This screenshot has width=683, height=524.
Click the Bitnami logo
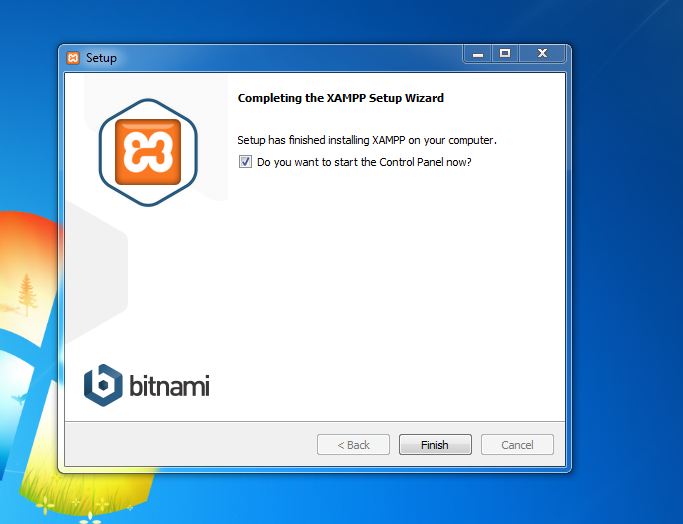click(147, 385)
